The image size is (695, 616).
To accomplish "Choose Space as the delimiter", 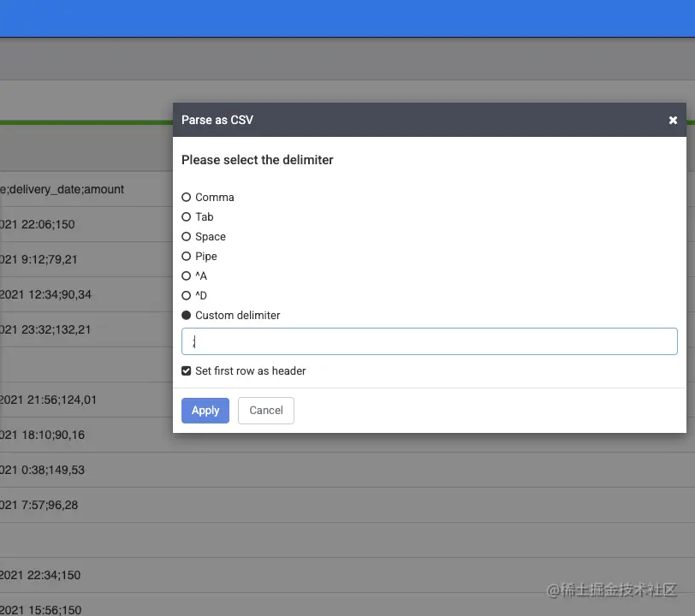I will point(187,237).
